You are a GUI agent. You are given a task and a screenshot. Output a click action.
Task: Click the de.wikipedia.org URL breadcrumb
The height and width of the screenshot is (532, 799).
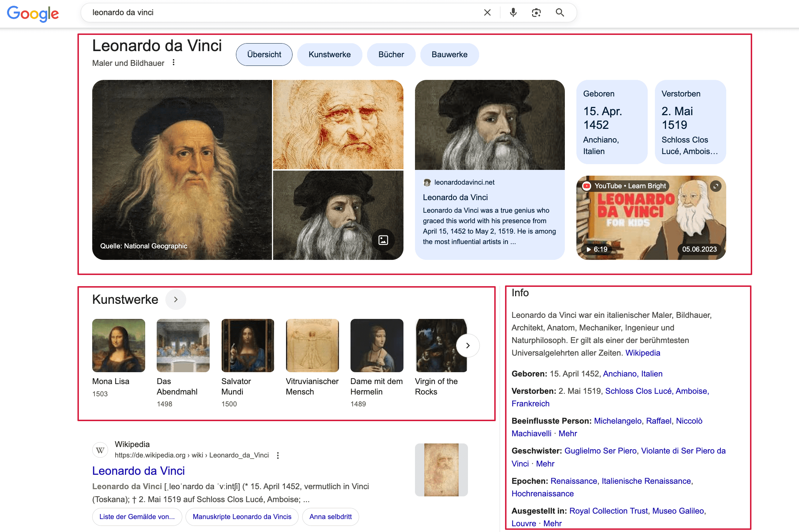click(x=192, y=455)
